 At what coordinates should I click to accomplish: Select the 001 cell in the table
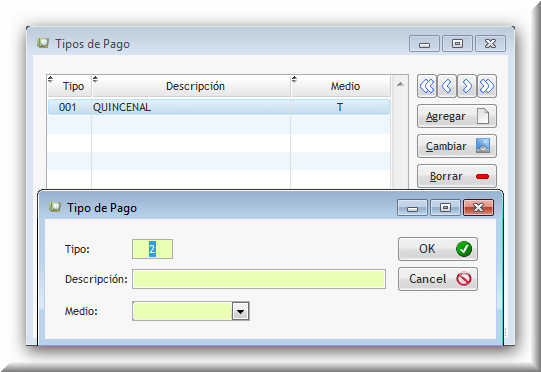point(68,107)
